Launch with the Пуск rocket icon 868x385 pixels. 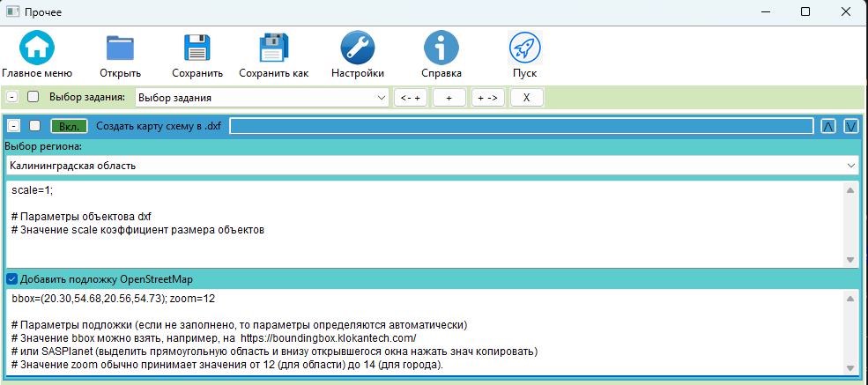[x=525, y=48]
